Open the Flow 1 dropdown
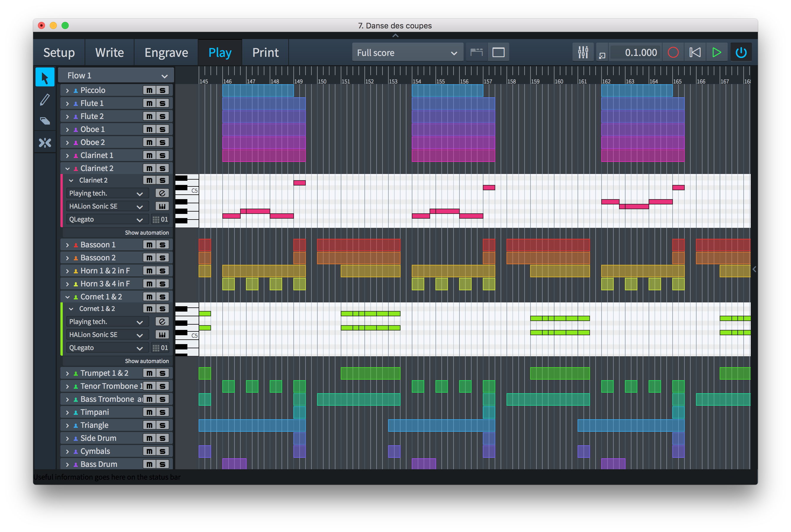 coord(116,75)
